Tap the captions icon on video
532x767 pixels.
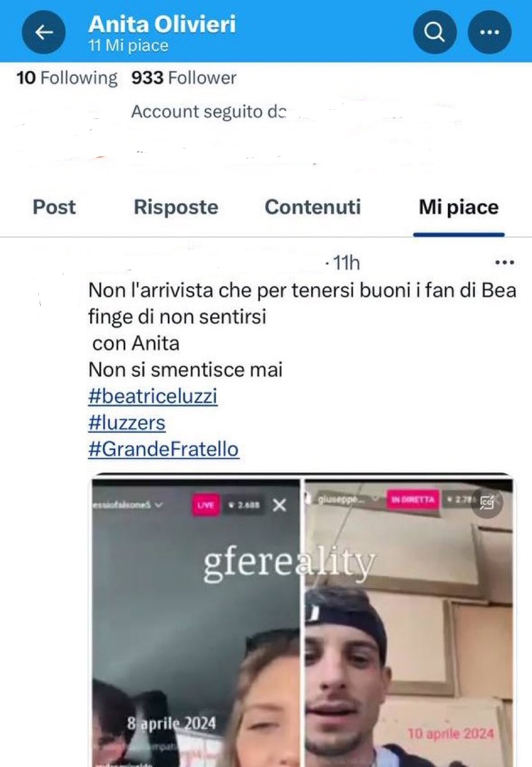click(x=487, y=504)
